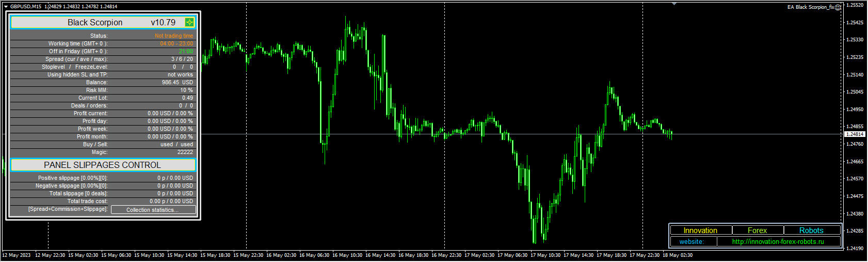Click the Profit current value

click(x=170, y=113)
